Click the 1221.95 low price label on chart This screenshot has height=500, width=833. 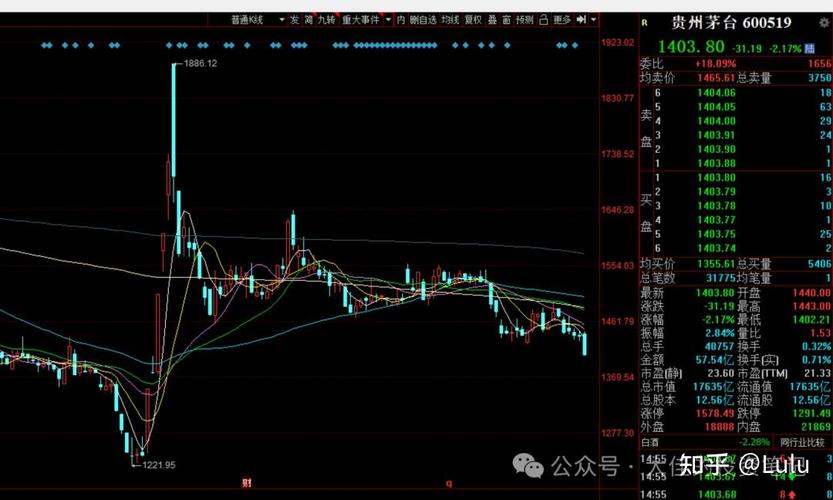[x=159, y=465]
